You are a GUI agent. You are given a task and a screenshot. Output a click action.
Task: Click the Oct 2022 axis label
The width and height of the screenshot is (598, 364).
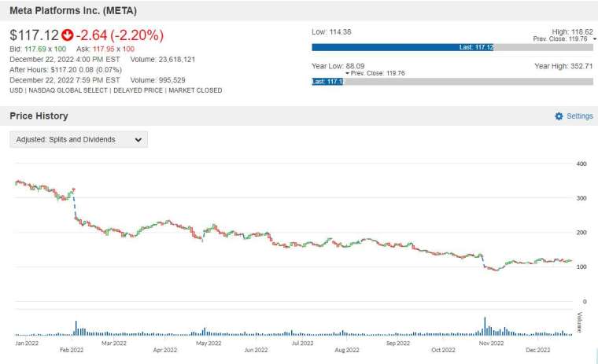(x=443, y=350)
